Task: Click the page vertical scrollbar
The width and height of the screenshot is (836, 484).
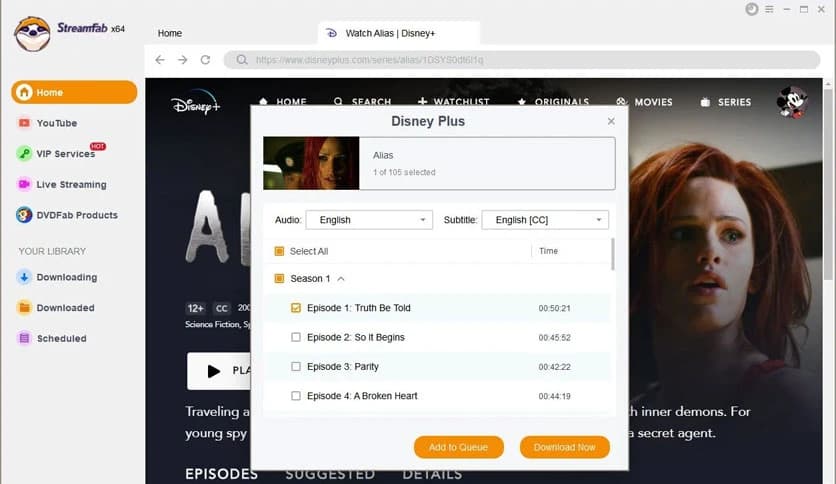Action: pos(827,184)
